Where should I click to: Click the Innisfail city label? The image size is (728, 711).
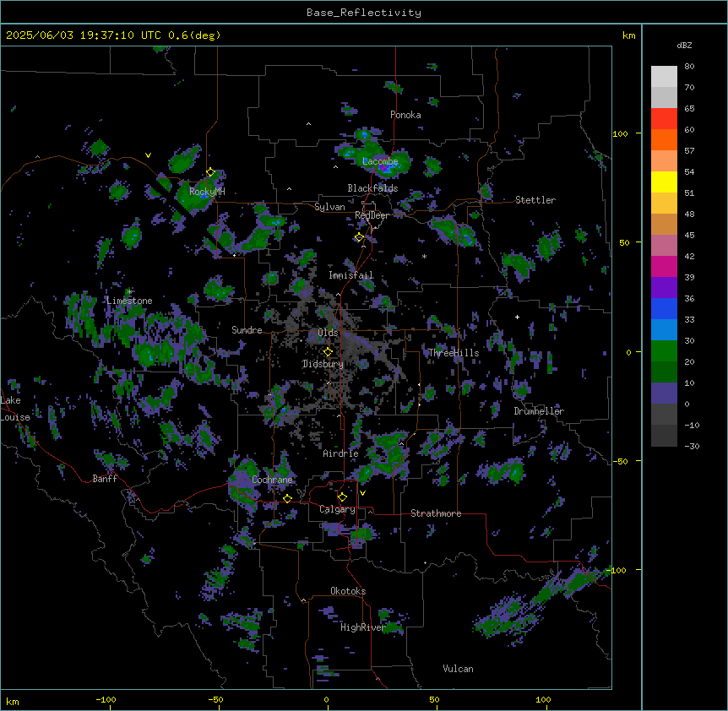[351, 275]
